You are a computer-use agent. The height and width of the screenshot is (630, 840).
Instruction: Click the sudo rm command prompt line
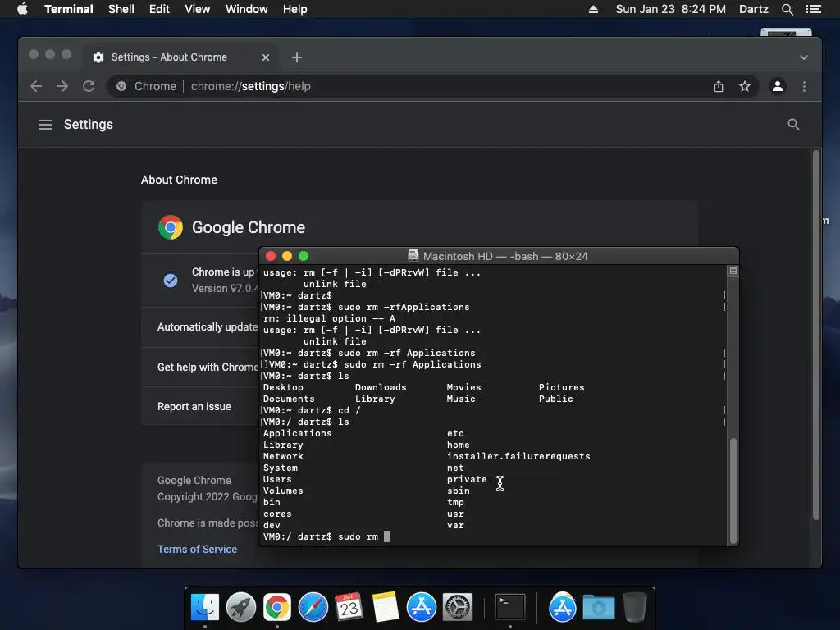pos(326,536)
